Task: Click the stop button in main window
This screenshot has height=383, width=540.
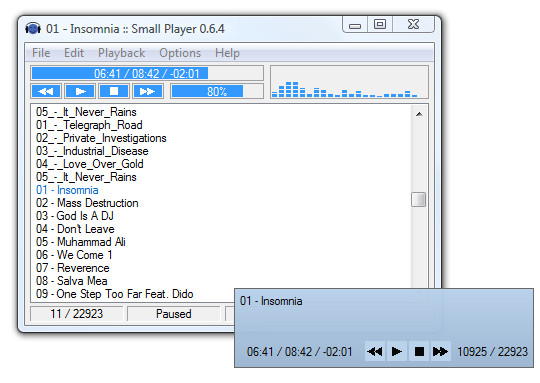Action: pos(114,91)
